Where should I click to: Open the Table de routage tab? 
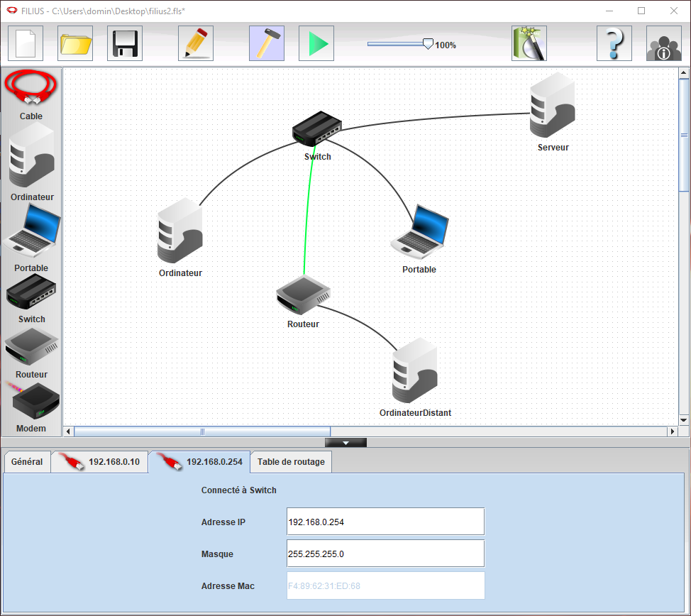point(291,462)
